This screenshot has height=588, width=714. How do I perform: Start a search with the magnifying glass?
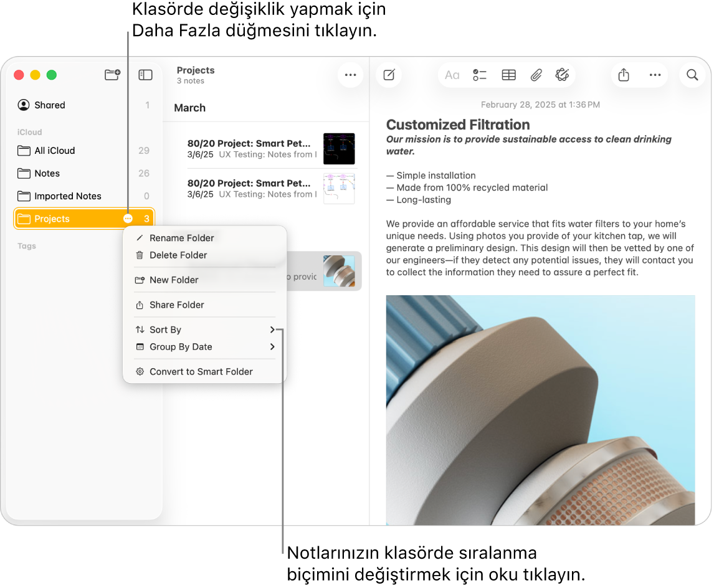pyautogui.click(x=692, y=75)
